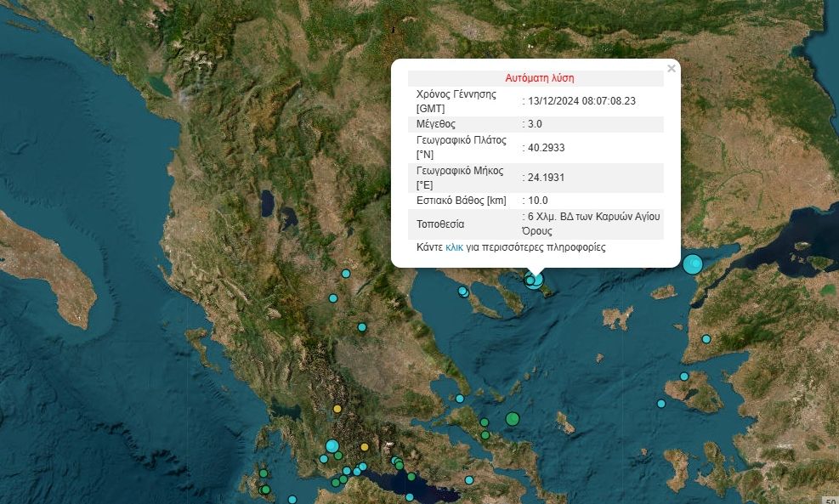Click the map scale indicator showing 50
This screenshot has width=839, height=504.
tap(830, 500)
